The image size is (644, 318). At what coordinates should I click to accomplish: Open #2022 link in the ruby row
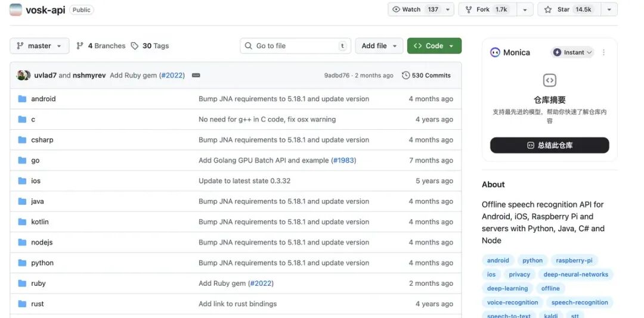click(x=261, y=283)
